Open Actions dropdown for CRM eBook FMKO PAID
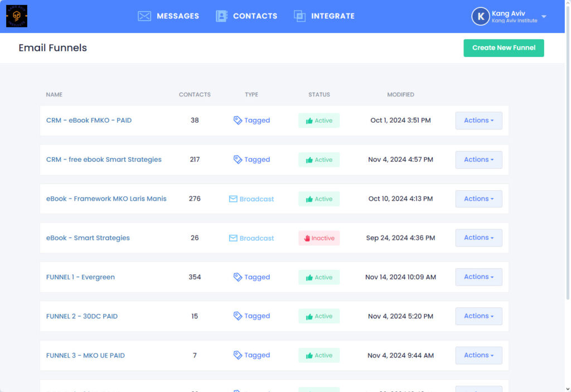Screen dimensions: 571x392 [478, 120]
